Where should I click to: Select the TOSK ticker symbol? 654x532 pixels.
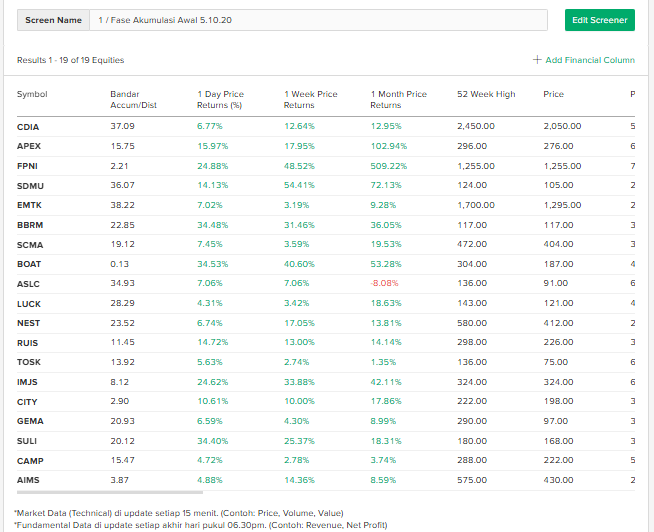(x=29, y=362)
